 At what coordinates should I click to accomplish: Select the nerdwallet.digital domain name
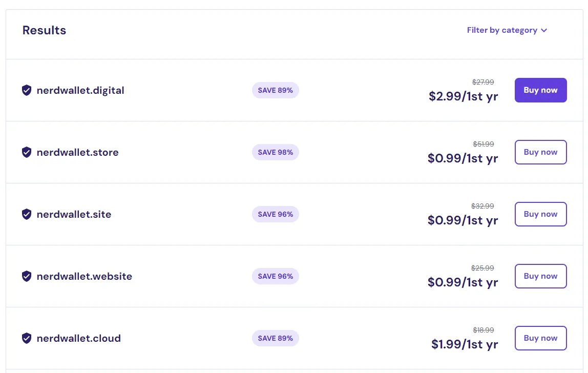80,91
